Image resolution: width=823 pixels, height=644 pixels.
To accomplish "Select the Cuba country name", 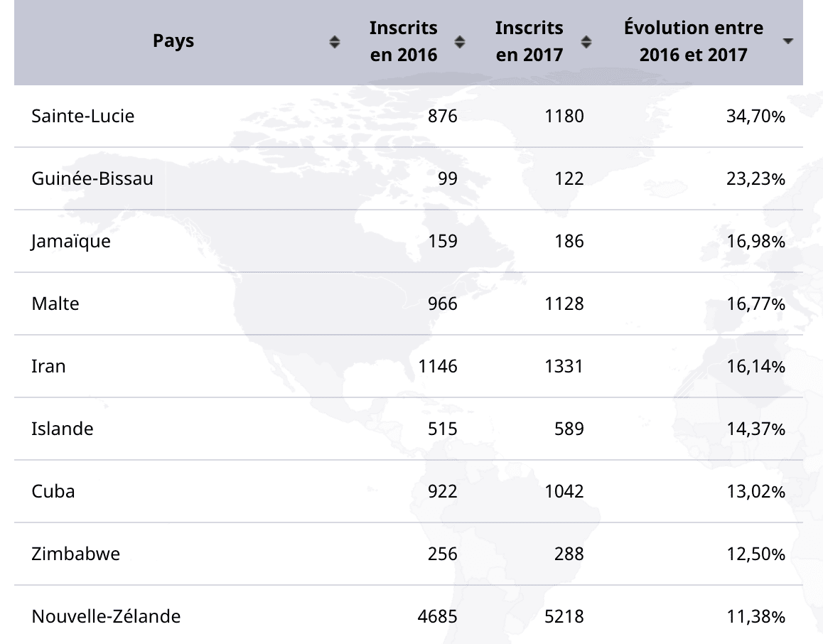I will point(53,491).
